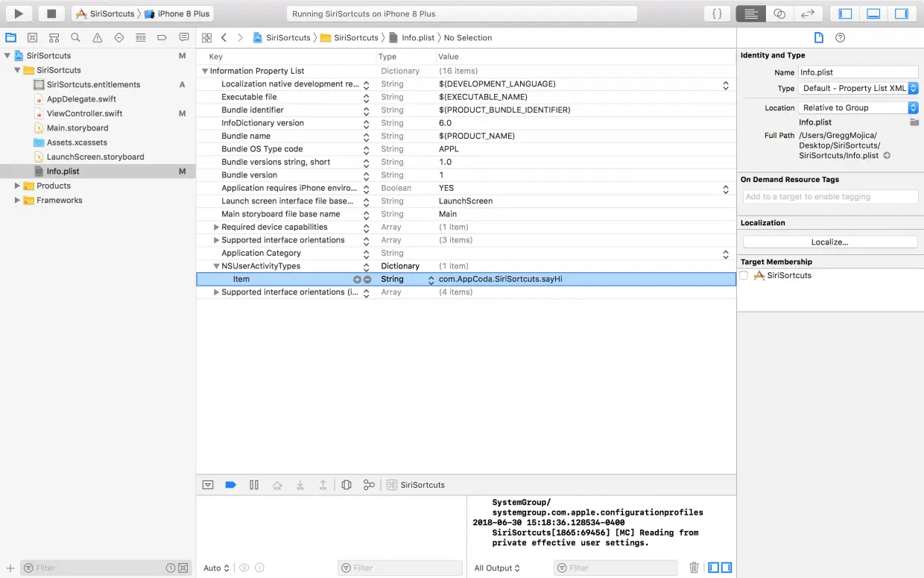Click the Run play button

coord(19,13)
